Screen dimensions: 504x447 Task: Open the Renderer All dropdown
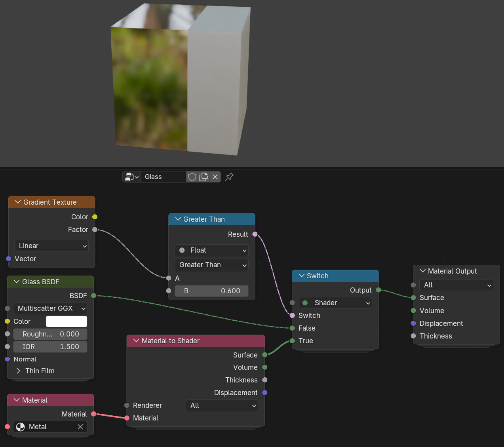coord(222,405)
